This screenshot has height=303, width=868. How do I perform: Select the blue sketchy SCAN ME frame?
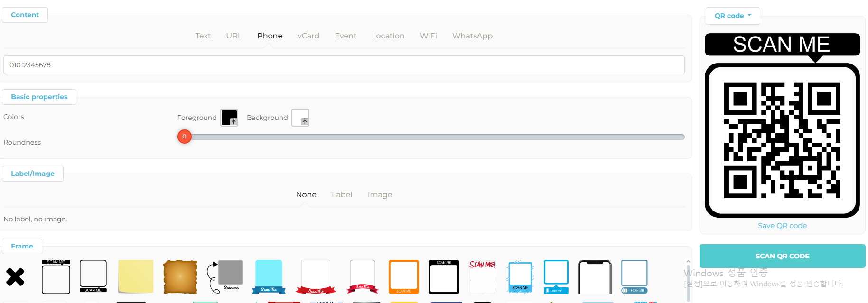click(520, 276)
